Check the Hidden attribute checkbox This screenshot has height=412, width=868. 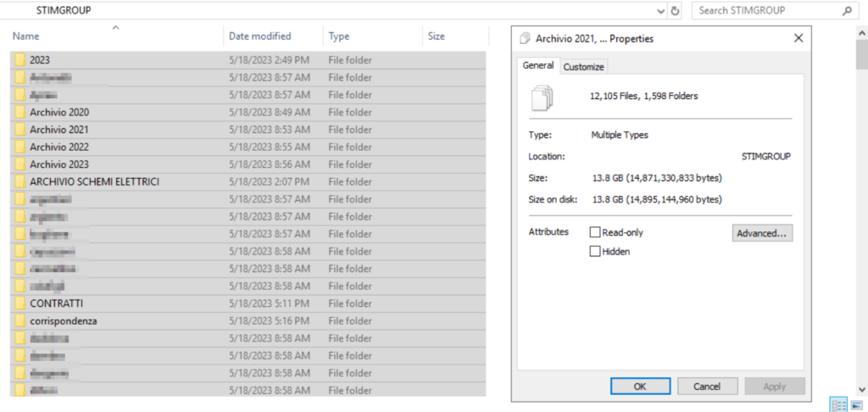coord(595,252)
